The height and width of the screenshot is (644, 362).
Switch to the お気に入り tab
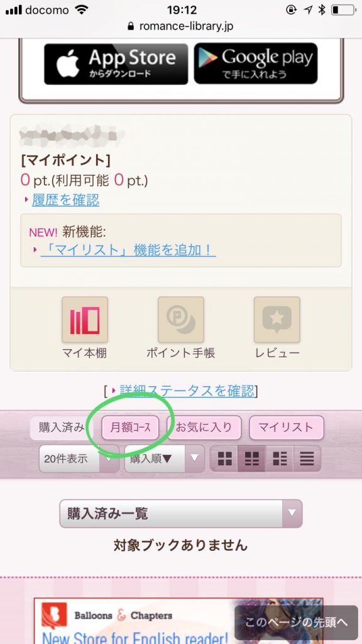coord(204,428)
